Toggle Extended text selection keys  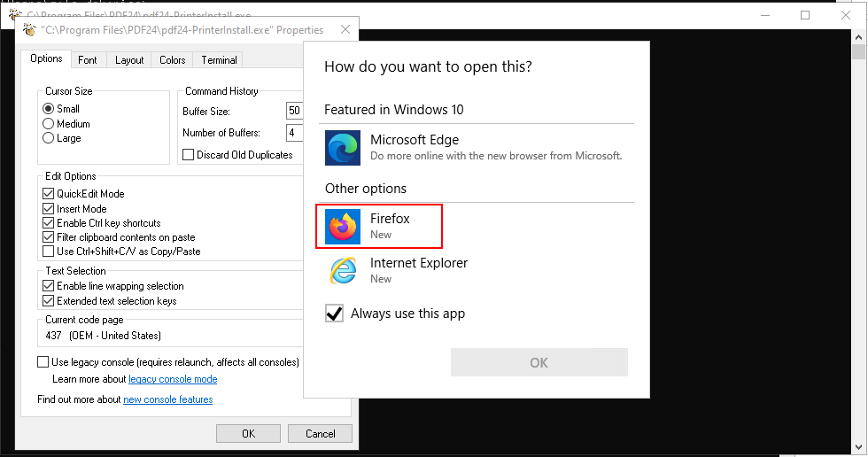pos(48,301)
